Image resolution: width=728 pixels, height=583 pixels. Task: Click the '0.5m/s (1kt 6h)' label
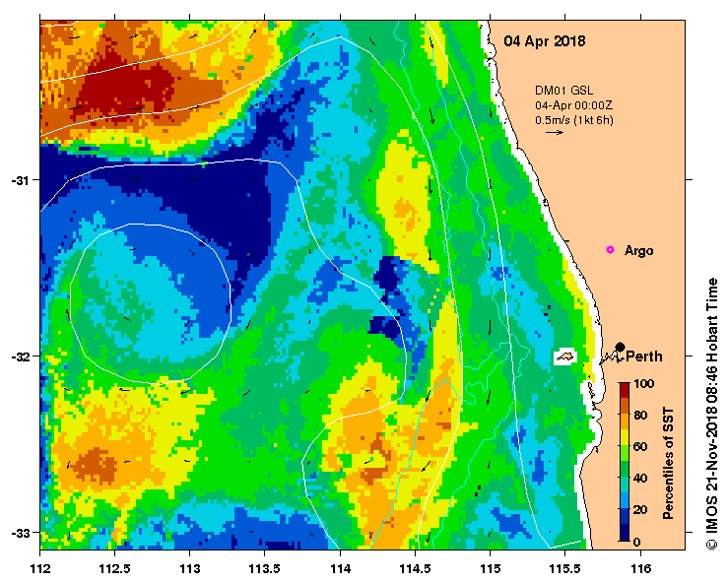tap(574, 120)
